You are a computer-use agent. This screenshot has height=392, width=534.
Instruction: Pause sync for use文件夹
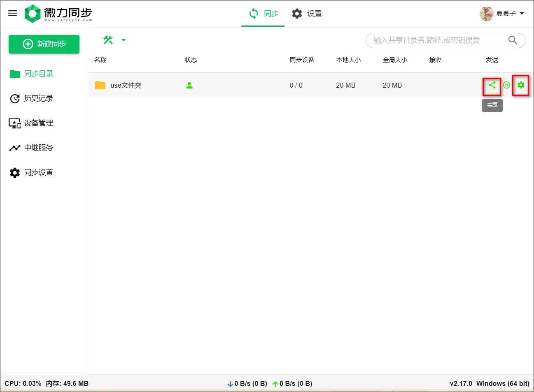tap(506, 85)
